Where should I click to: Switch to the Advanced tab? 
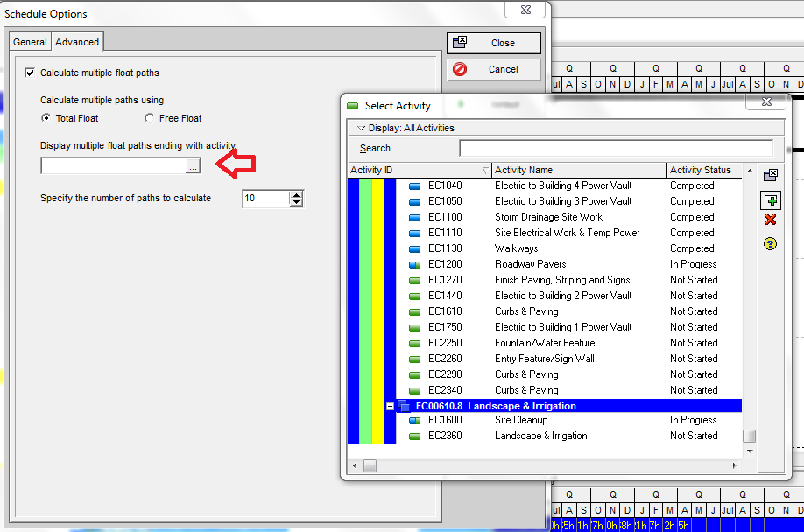pos(77,42)
